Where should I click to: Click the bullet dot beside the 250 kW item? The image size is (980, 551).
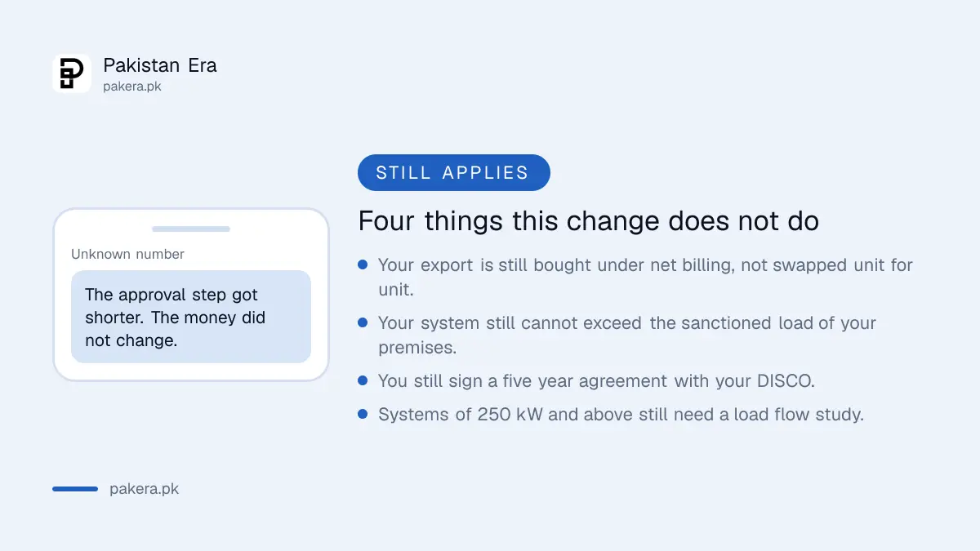click(363, 414)
